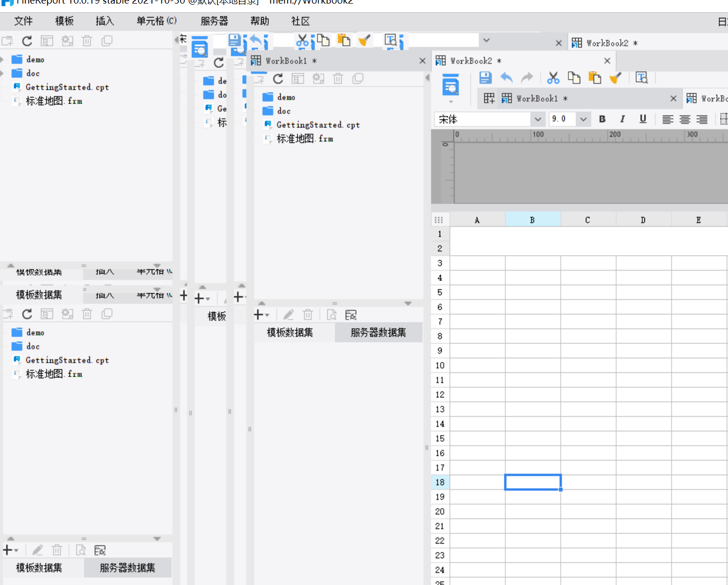Click the select-all corner of the grid

pos(439,220)
